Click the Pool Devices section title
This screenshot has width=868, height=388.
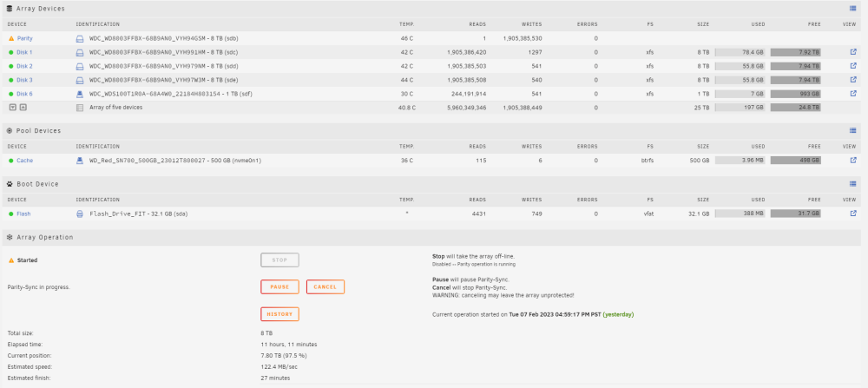(x=39, y=130)
